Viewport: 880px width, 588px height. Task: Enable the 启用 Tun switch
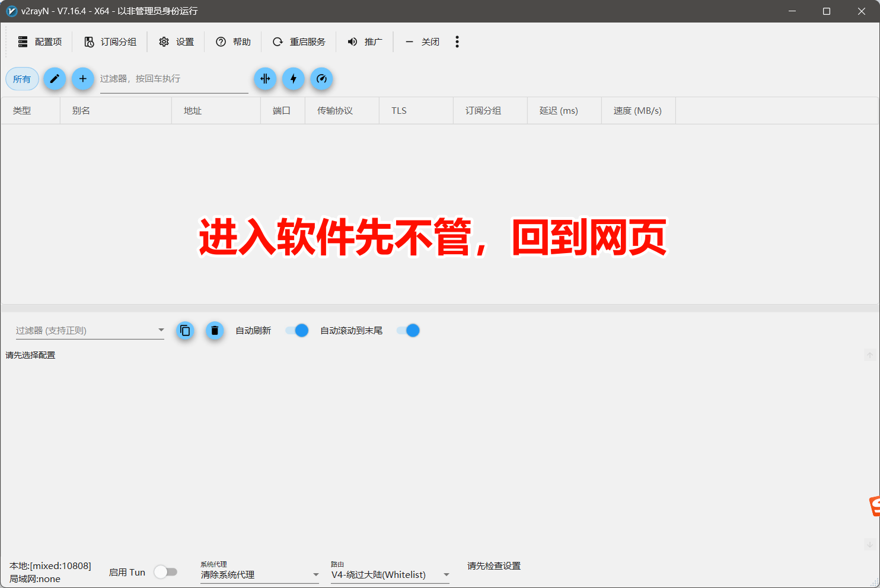coord(165,572)
